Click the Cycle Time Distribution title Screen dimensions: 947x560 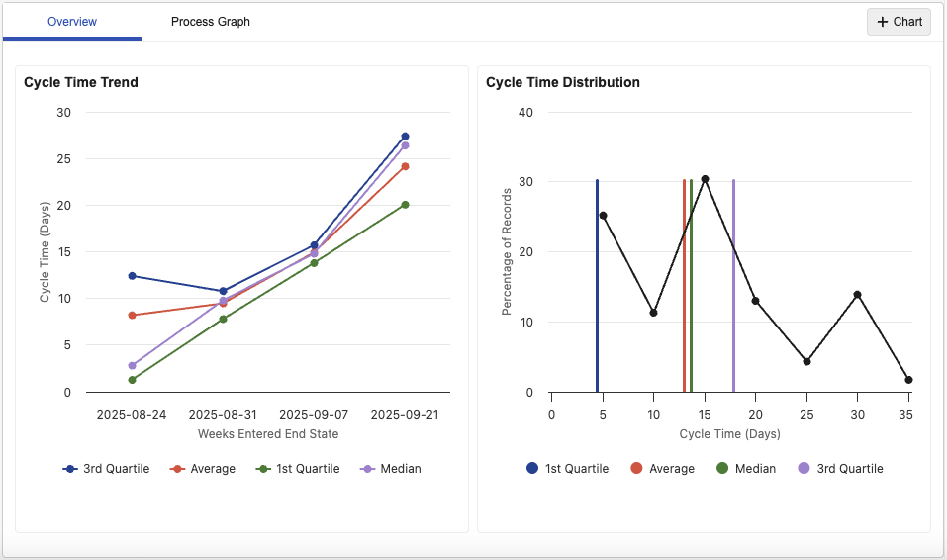pyautogui.click(x=562, y=82)
